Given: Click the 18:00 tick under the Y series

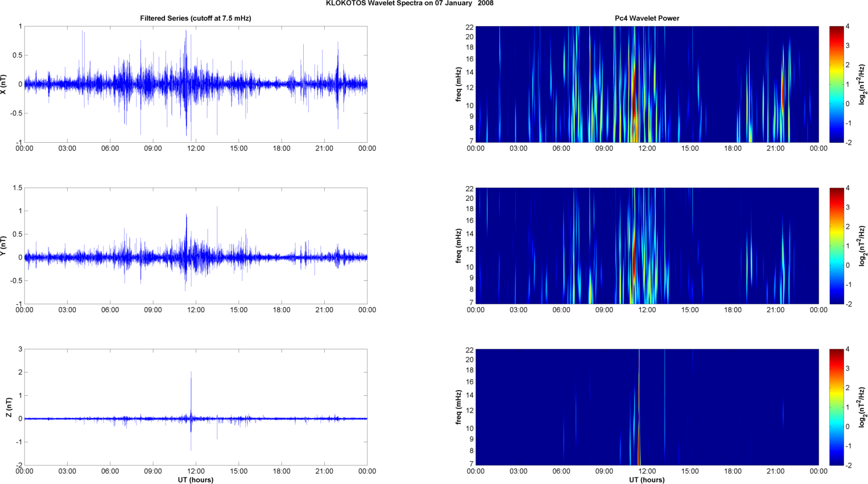Looking at the screenshot, I should tap(282, 310).
